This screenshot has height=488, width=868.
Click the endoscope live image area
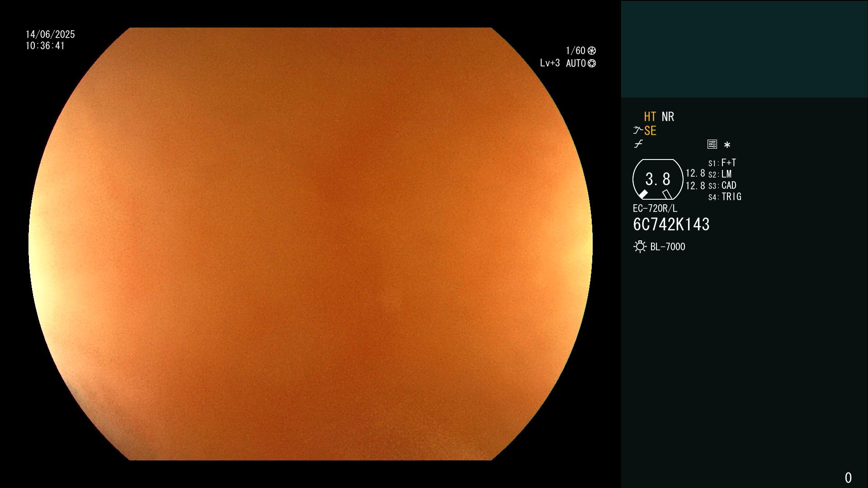(x=311, y=244)
